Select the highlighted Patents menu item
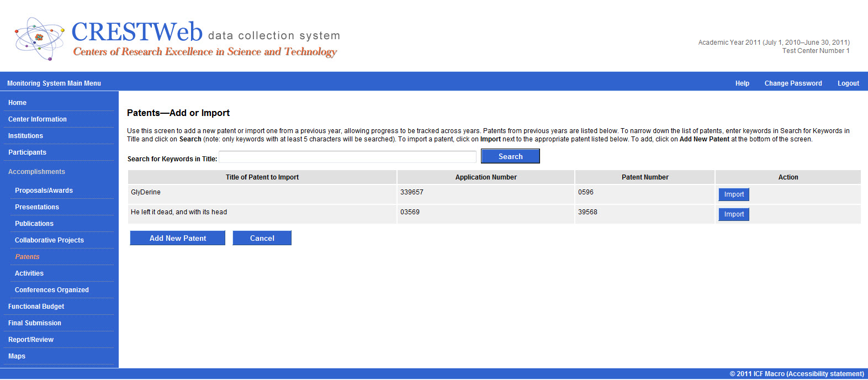The height and width of the screenshot is (380, 868). point(27,257)
